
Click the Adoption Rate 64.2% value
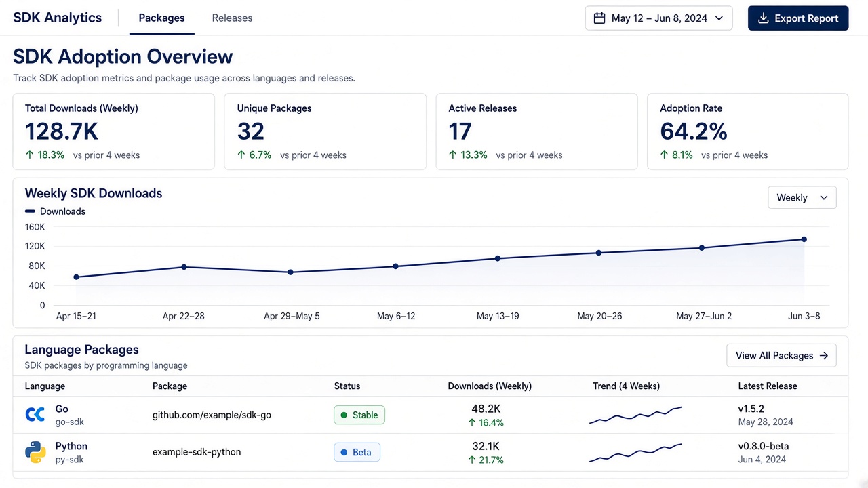pyautogui.click(x=694, y=131)
